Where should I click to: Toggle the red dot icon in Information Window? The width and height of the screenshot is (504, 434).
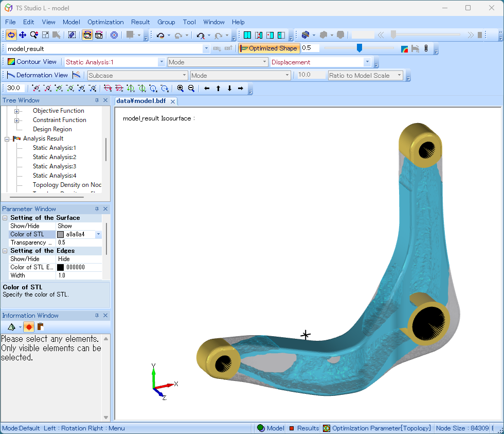click(x=29, y=327)
